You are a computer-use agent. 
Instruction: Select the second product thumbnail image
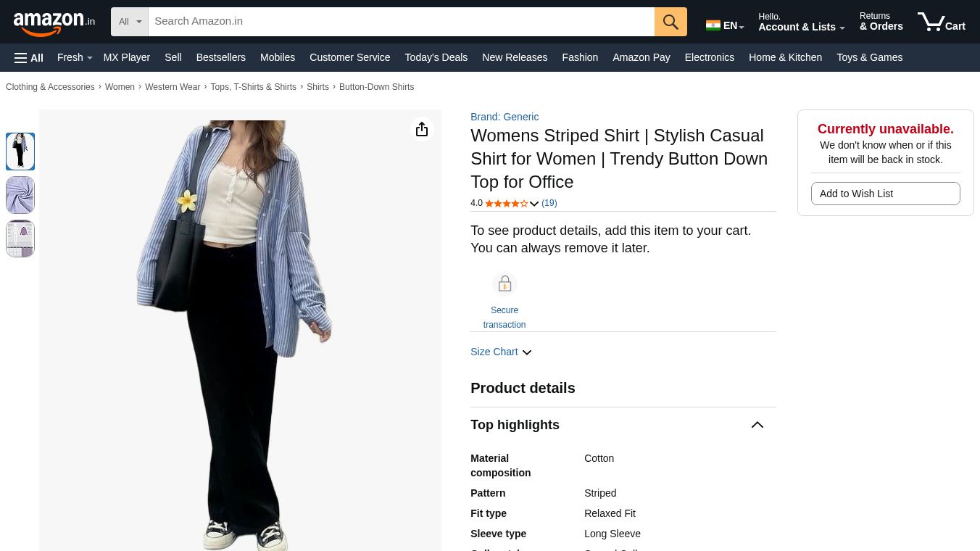point(20,195)
